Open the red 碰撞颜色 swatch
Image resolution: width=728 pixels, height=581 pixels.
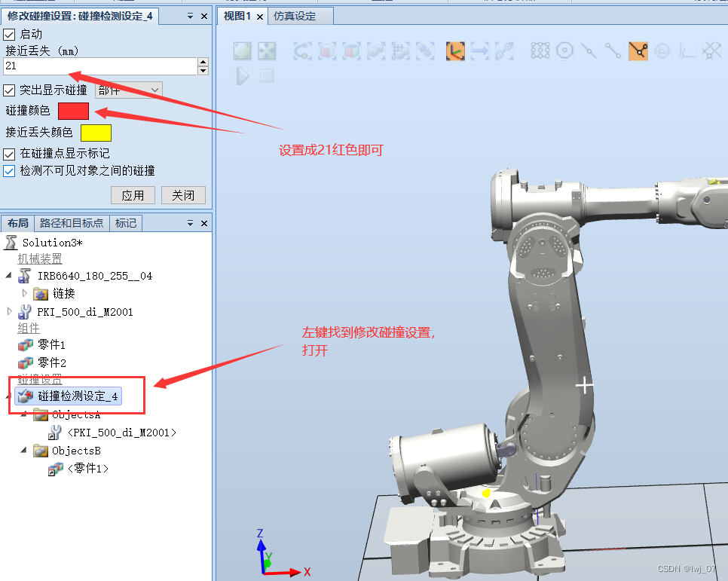[73, 111]
